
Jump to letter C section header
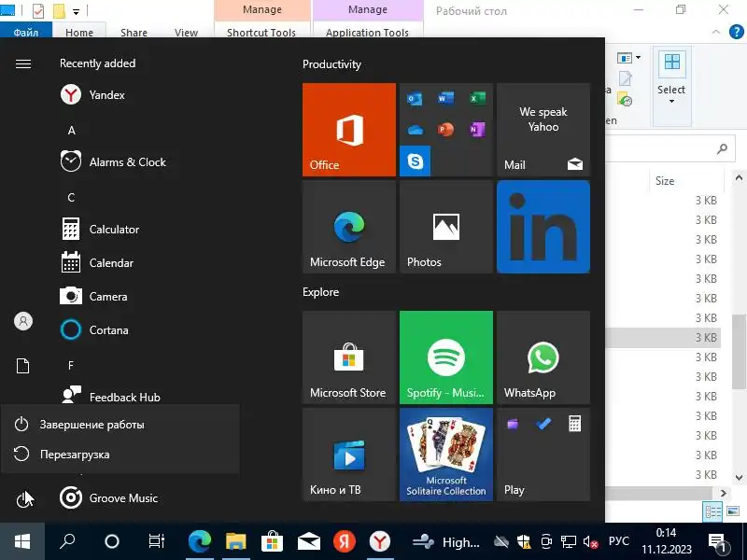click(x=72, y=198)
